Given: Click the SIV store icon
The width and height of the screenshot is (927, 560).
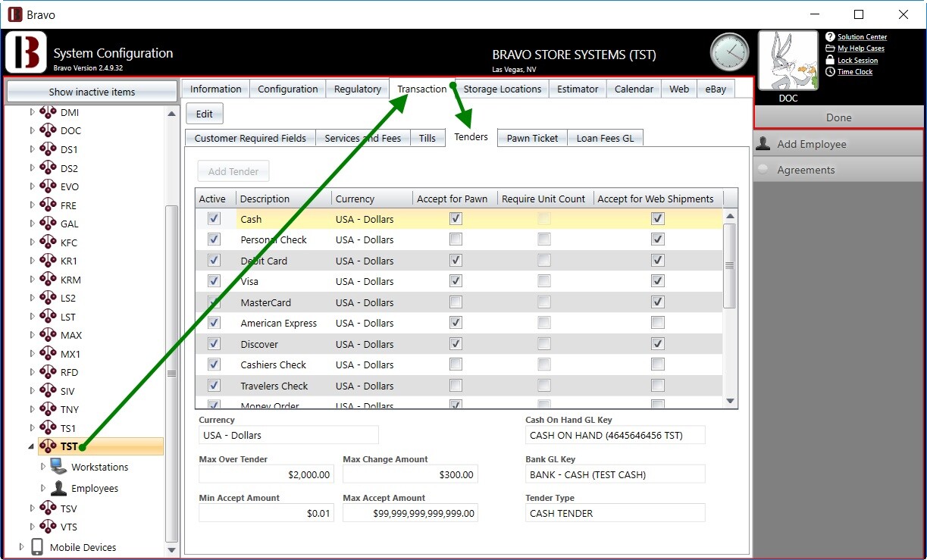Looking at the screenshot, I should coord(49,390).
